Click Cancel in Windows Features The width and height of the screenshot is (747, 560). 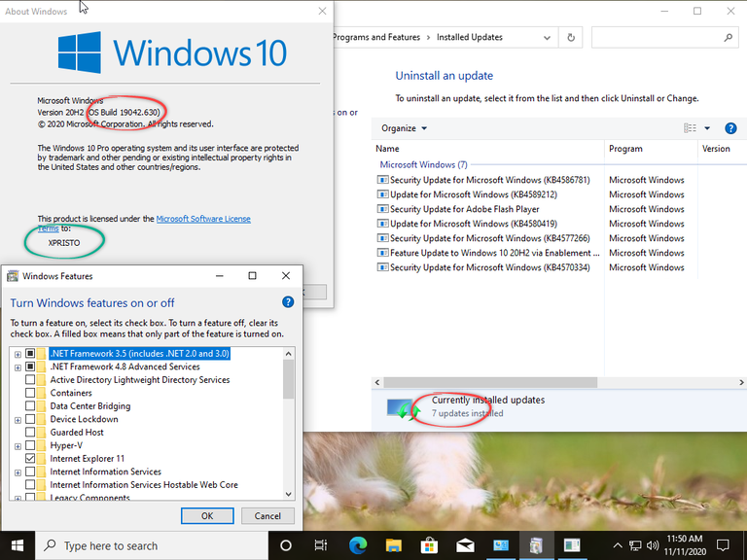click(x=267, y=515)
